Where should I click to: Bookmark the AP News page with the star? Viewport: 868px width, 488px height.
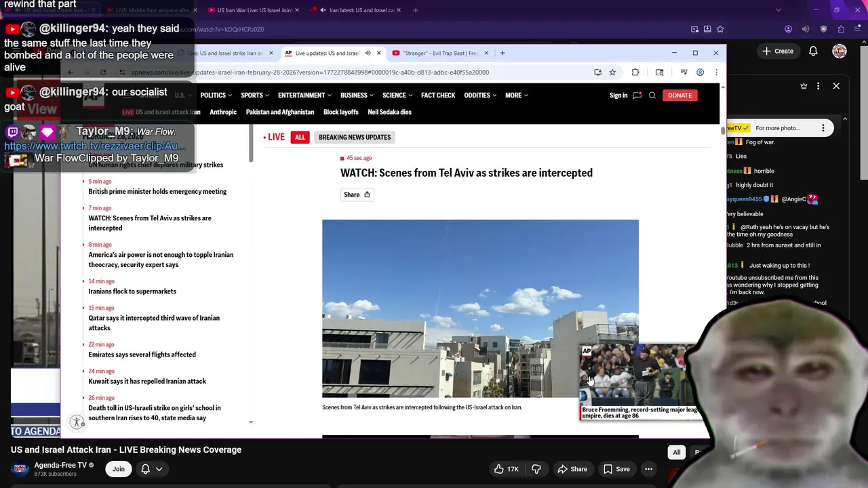(x=612, y=73)
